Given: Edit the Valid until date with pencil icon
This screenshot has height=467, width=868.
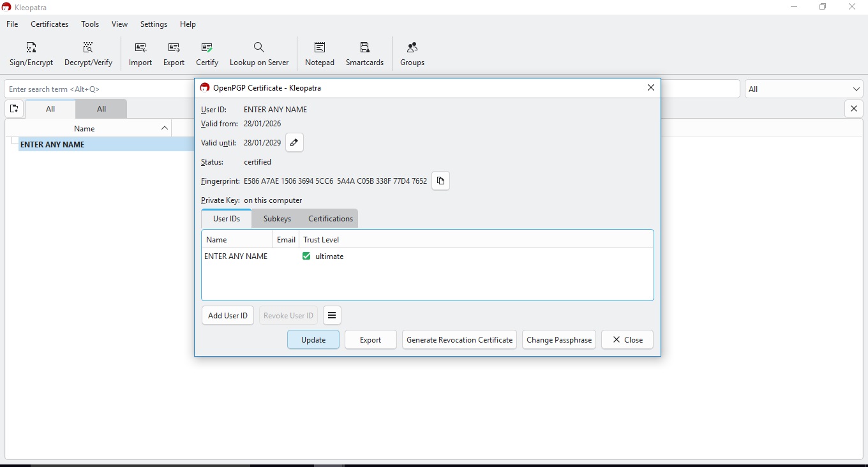Looking at the screenshot, I should click(294, 143).
